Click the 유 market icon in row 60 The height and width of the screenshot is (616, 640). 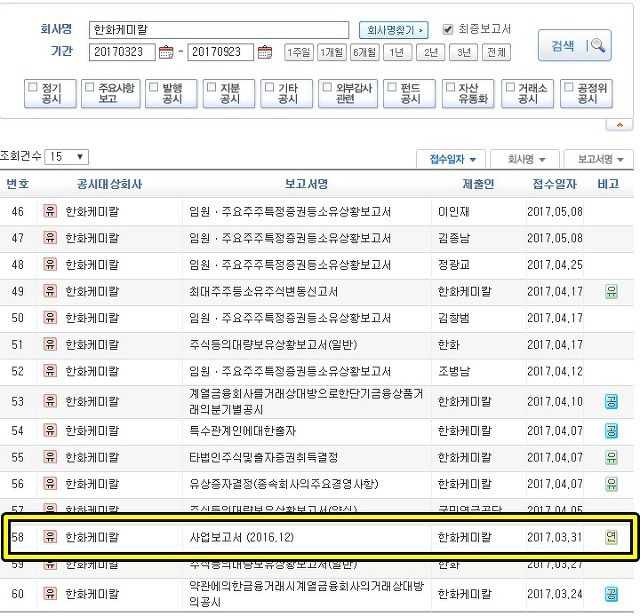pyautogui.click(x=50, y=593)
